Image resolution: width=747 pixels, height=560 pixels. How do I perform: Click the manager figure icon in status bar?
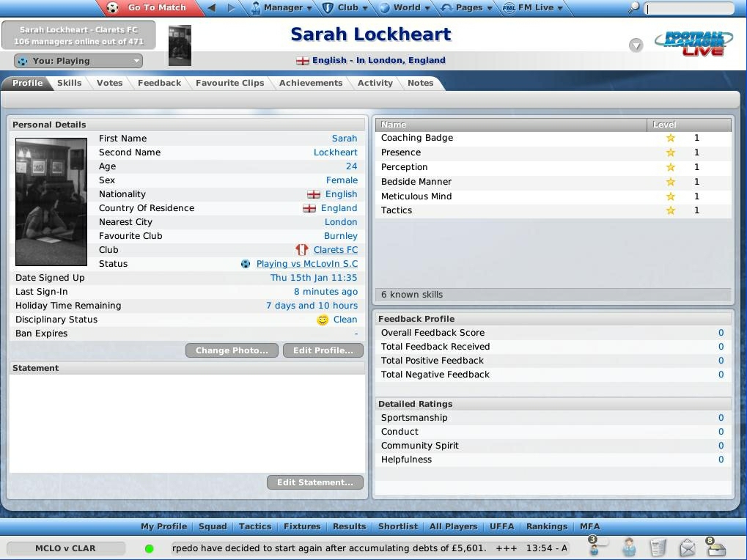(628, 547)
